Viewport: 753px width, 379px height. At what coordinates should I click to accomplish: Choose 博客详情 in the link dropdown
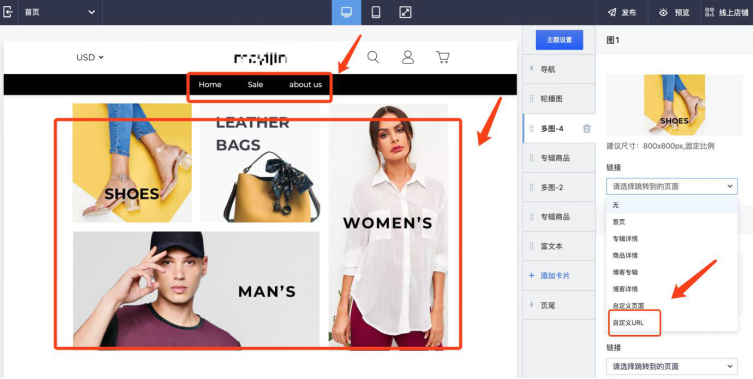pos(671,289)
